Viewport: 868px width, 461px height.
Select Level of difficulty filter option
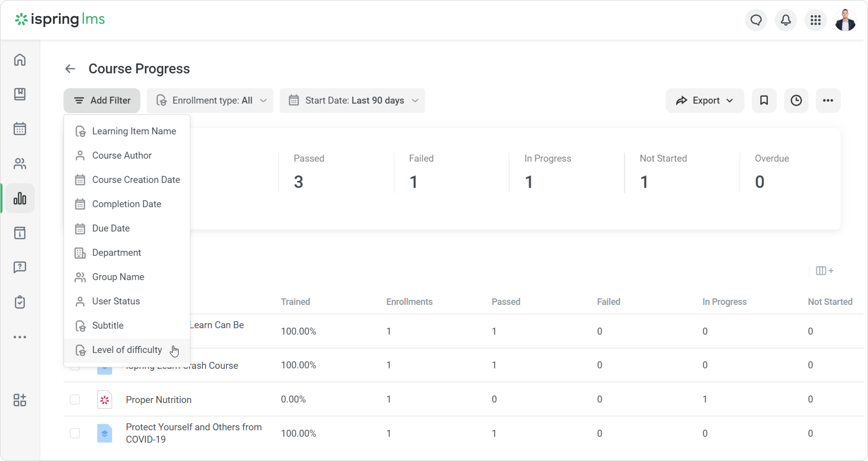tap(127, 350)
